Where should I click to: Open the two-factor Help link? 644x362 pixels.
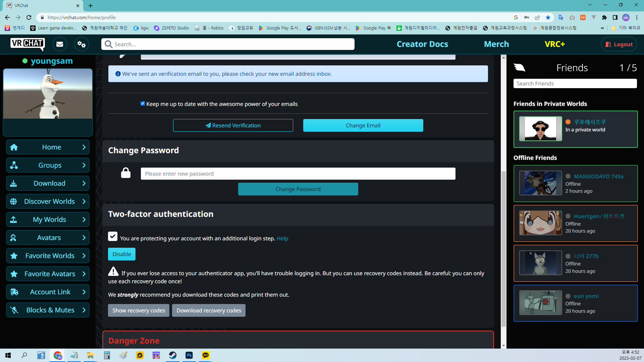282,238
